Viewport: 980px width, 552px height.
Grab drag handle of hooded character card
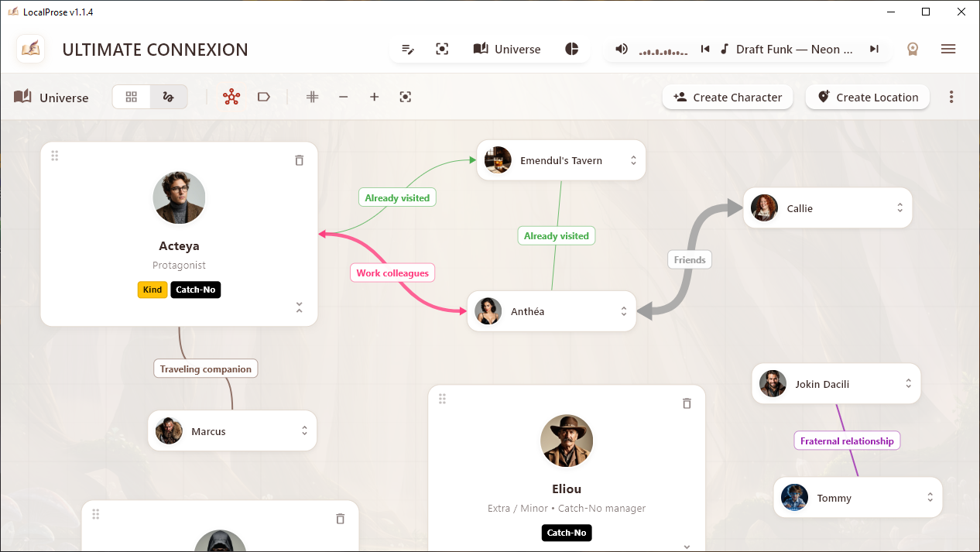tap(96, 514)
